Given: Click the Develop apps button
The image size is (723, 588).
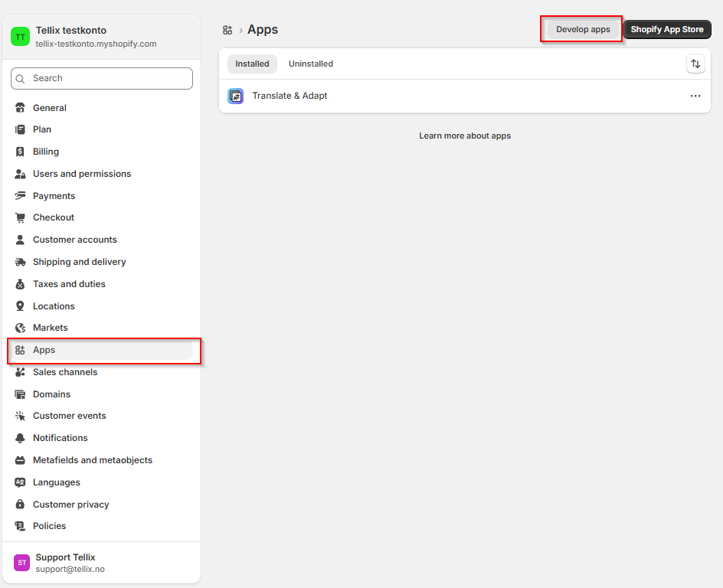Looking at the screenshot, I should click(583, 30).
